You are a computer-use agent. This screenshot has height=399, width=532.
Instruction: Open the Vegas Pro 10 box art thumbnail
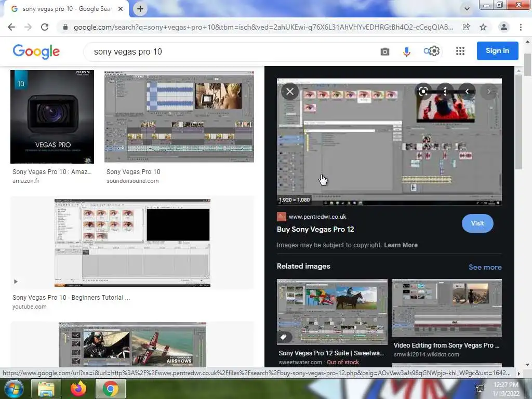(x=52, y=117)
